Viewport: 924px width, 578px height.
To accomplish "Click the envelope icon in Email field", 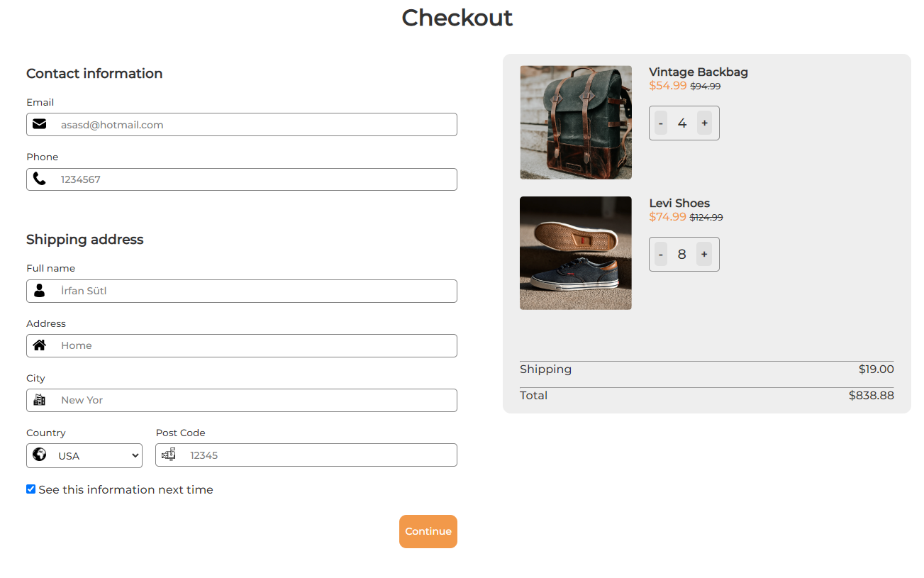I will pos(40,124).
